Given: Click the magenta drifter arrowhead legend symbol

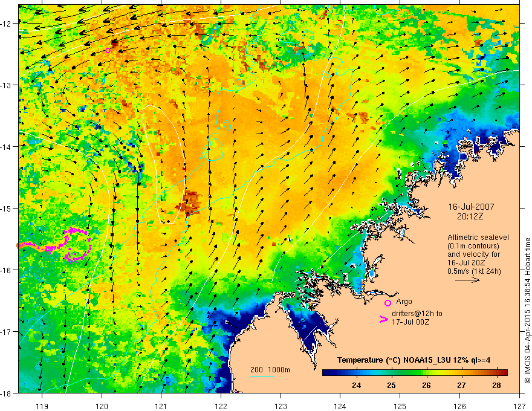Looking at the screenshot, I should tap(383, 319).
